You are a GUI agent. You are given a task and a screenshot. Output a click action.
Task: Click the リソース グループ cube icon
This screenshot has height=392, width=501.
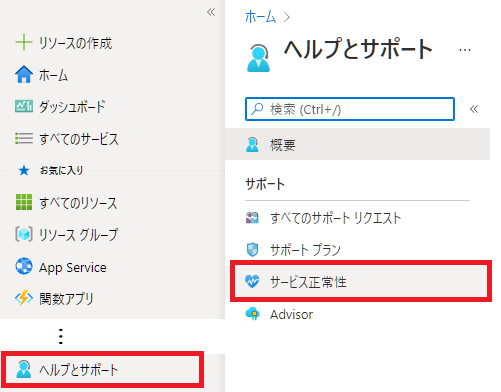24,234
